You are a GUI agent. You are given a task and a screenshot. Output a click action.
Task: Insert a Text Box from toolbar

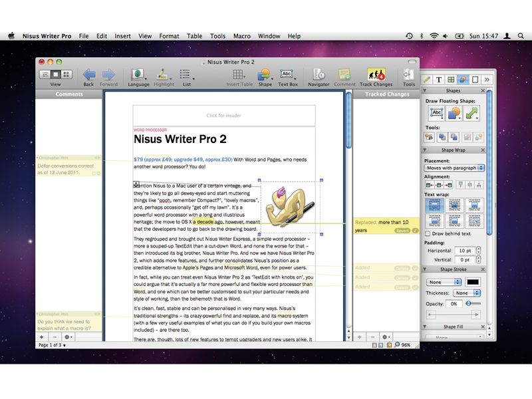(x=287, y=74)
